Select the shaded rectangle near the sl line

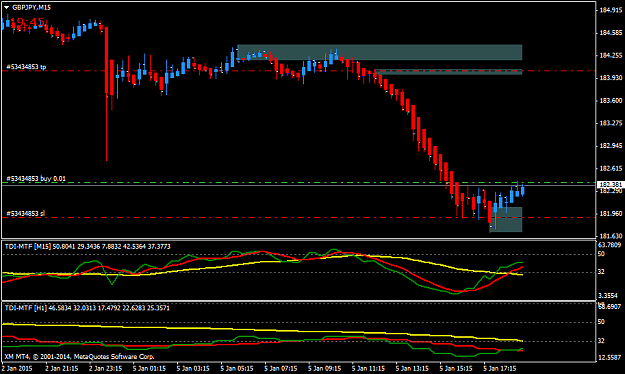[x=506, y=219]
